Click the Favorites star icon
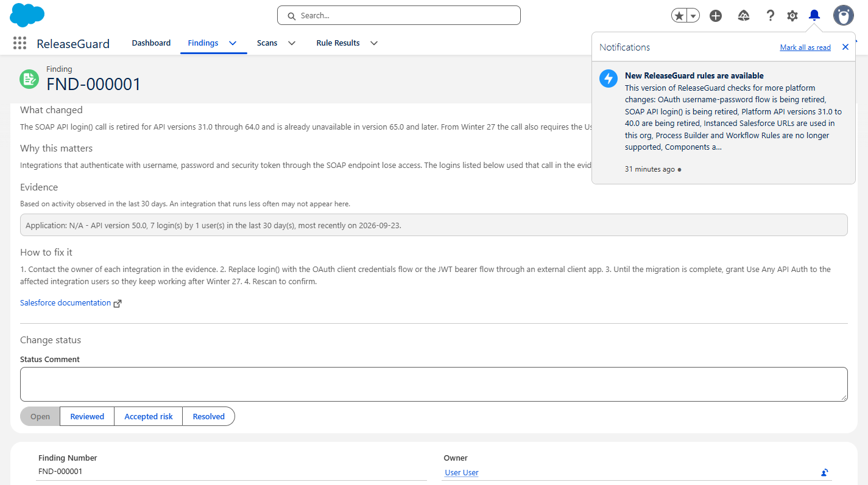868x485 pixels. 679,16
